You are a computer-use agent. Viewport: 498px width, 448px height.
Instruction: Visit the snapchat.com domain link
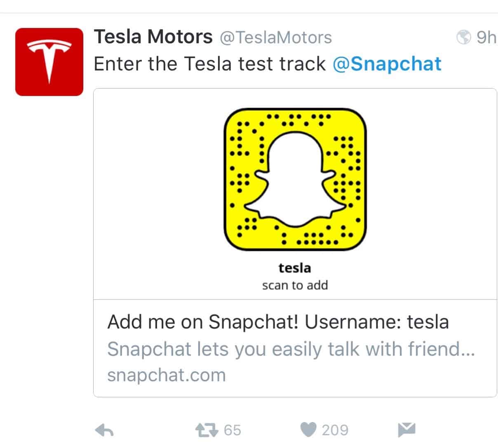coord(167,375)
